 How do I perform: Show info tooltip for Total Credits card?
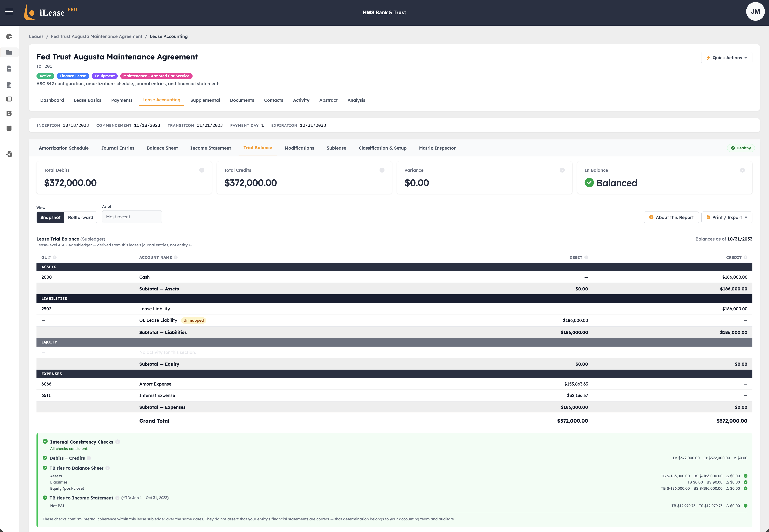point(382,170)
